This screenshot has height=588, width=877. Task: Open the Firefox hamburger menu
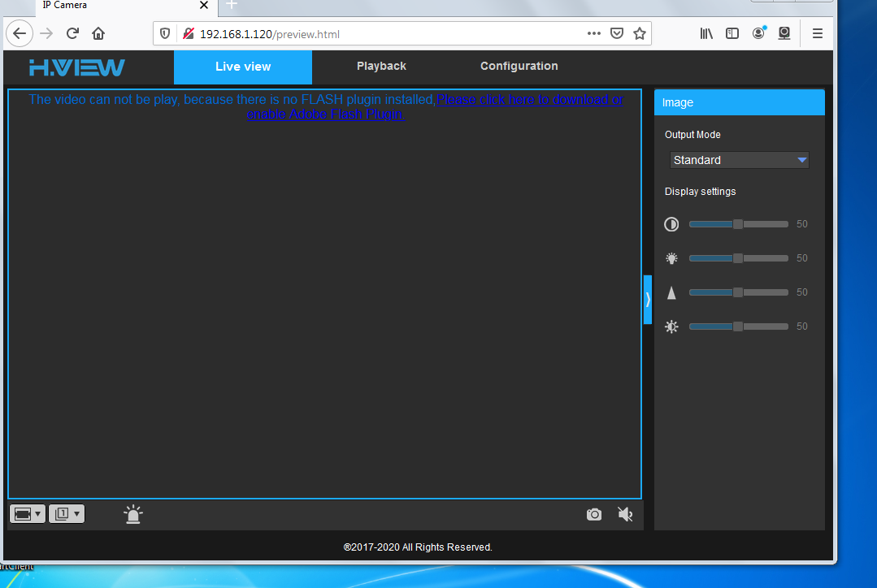pos(818,33)
